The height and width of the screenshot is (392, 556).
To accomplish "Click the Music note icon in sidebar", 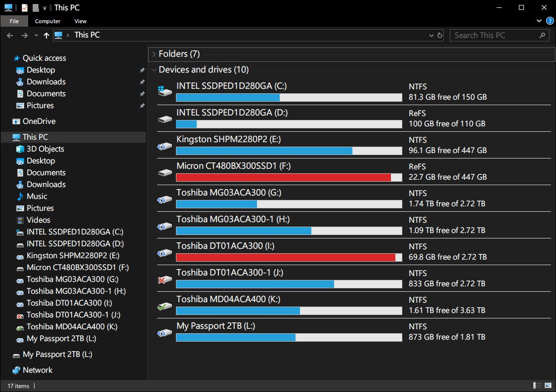I will (20, 196).
